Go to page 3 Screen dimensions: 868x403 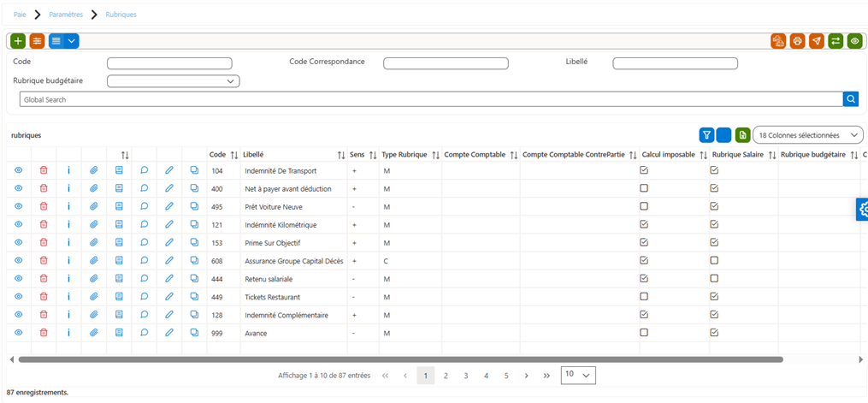pyautogui.click(x=466, y=376)
